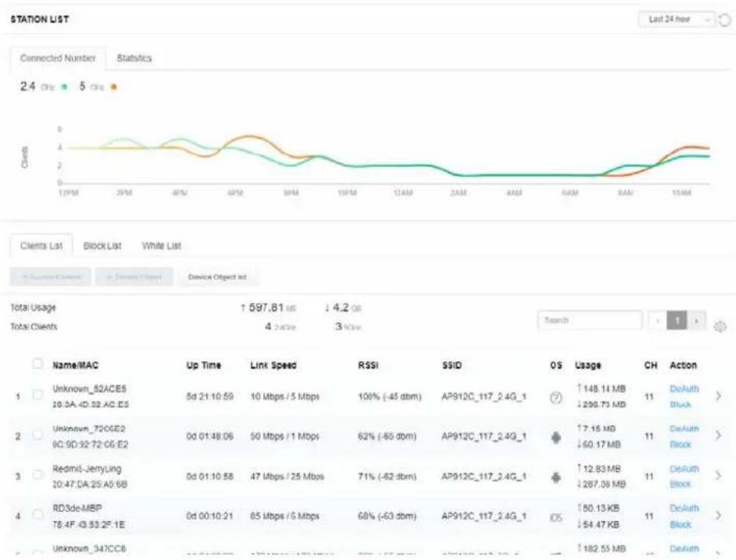Tick the checkbox for Redmi5-JerryLing
Screen dimensions: 736x560
coord(38,475)
